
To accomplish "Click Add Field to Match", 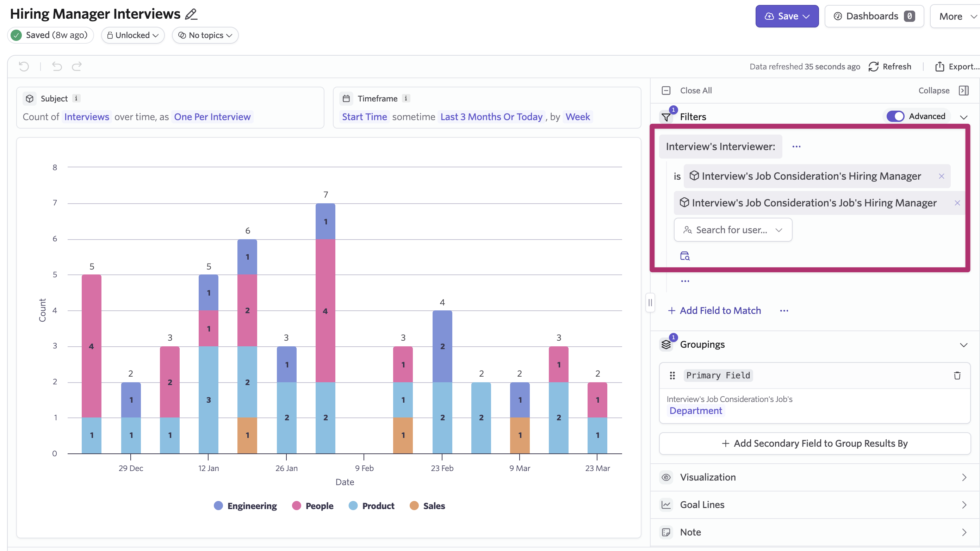I will coord(714,310).
